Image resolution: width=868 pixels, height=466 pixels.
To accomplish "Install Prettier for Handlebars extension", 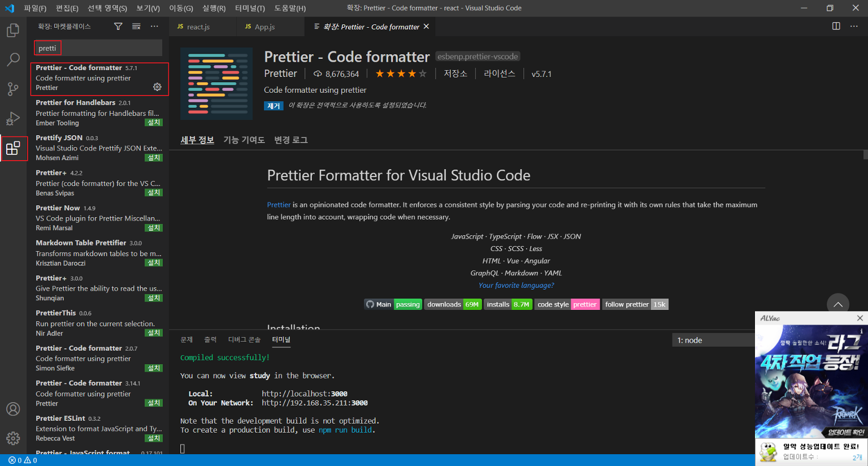I will tap(154, 123).
